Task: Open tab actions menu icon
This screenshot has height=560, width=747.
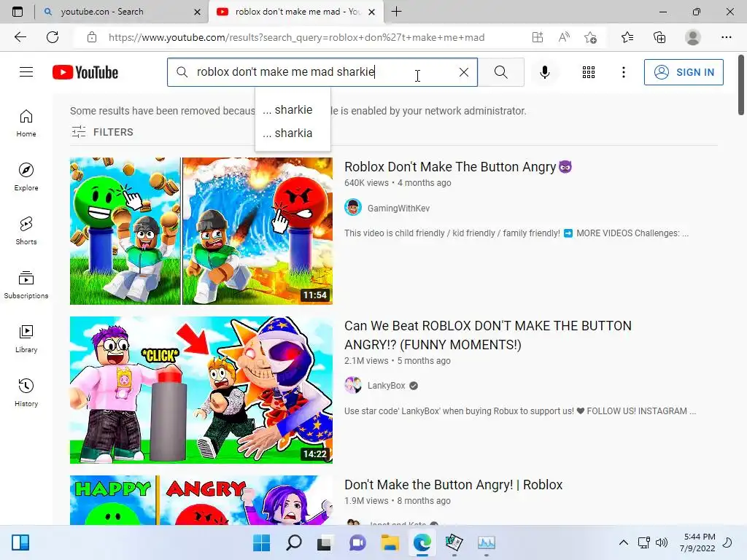Action: [x=18, y=12]
